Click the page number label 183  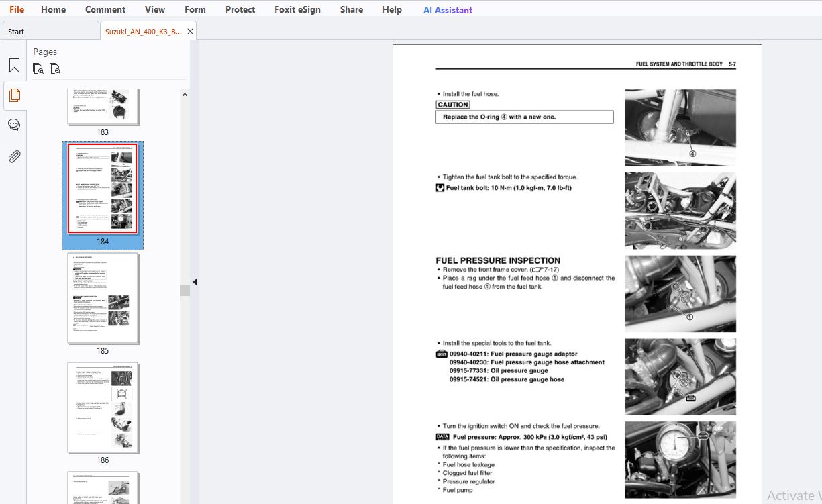tap(103, 132)
